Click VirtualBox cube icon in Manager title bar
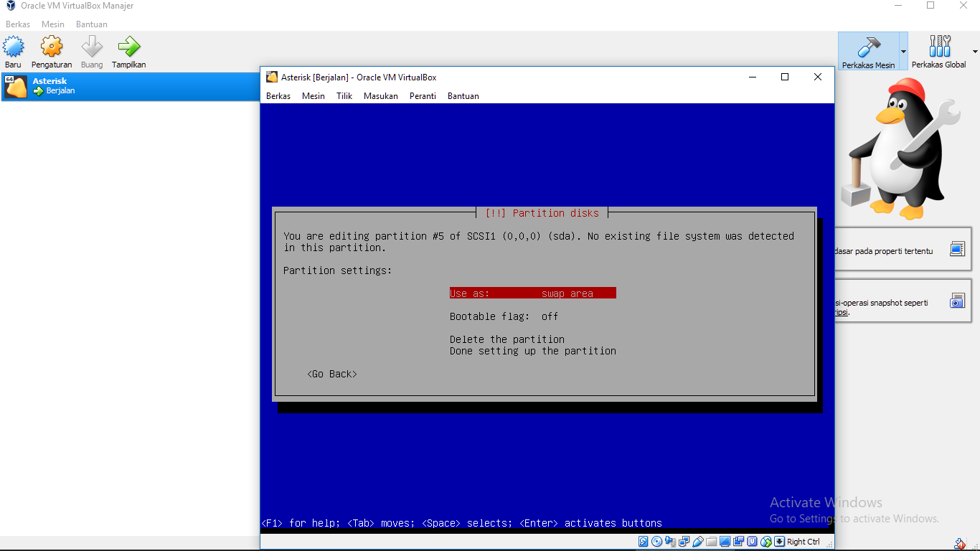 pyautogui.click(x=10, y=6)
